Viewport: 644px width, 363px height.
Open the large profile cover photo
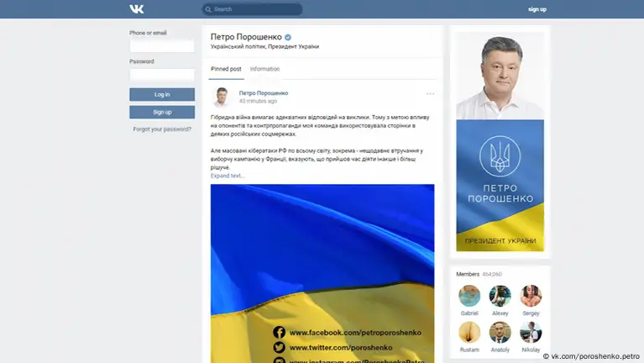500,141
